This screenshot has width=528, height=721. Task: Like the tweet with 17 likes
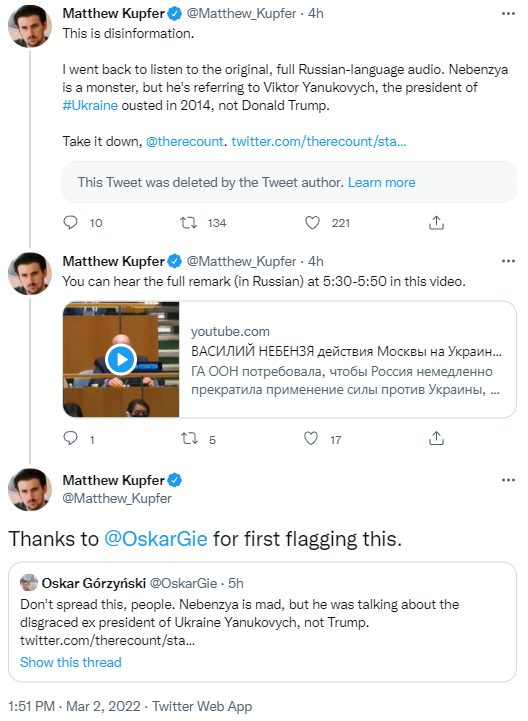311,439
